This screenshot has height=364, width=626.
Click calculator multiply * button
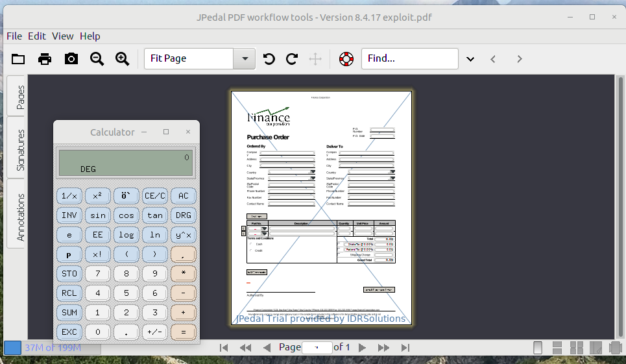183,273
